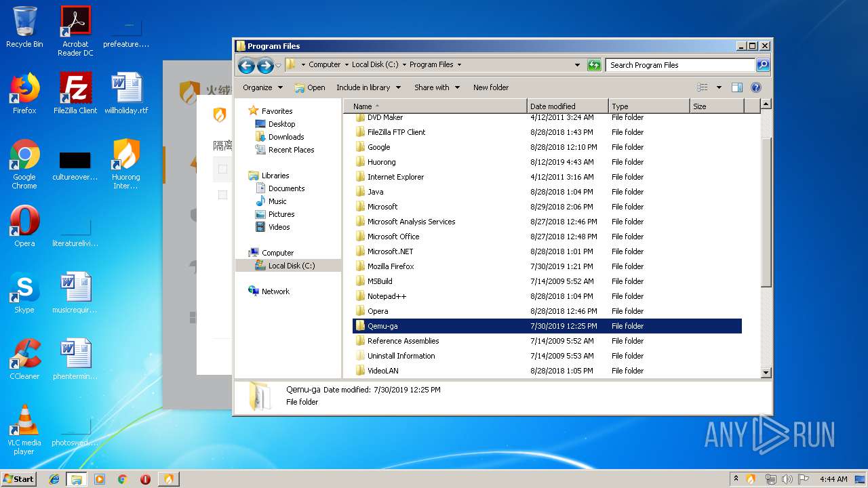
Task: Select willholiday.rtf desktop file
Action: 126,94
